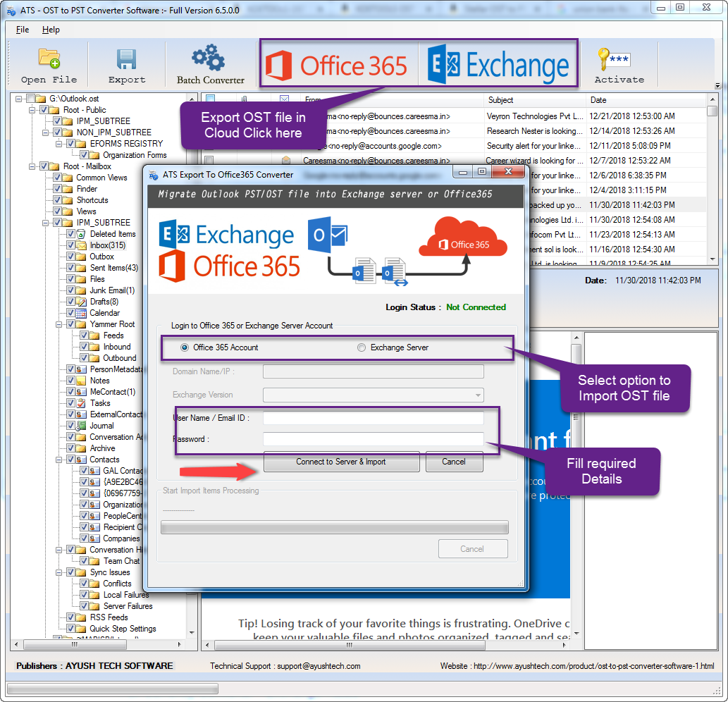Choose the Exchange Server radio option
This screenshot has width=728, height=702.
click(x=362, y=347)
